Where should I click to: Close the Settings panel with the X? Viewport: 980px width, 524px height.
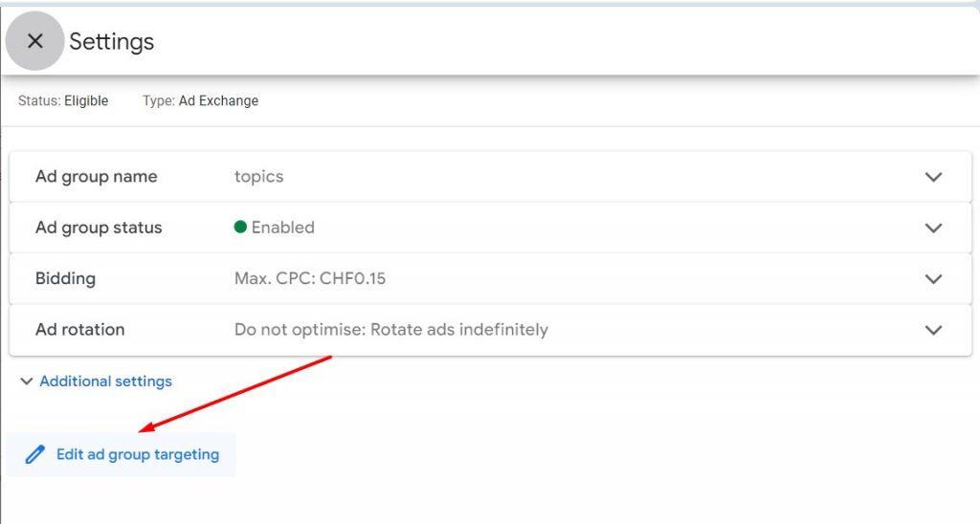click(x=35, y=41)
